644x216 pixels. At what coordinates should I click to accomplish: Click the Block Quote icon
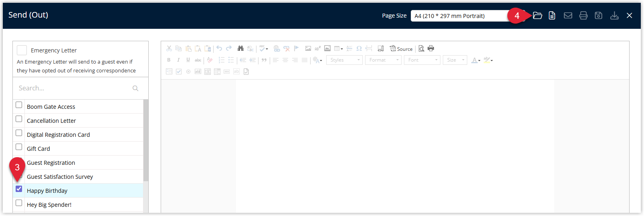264,60
